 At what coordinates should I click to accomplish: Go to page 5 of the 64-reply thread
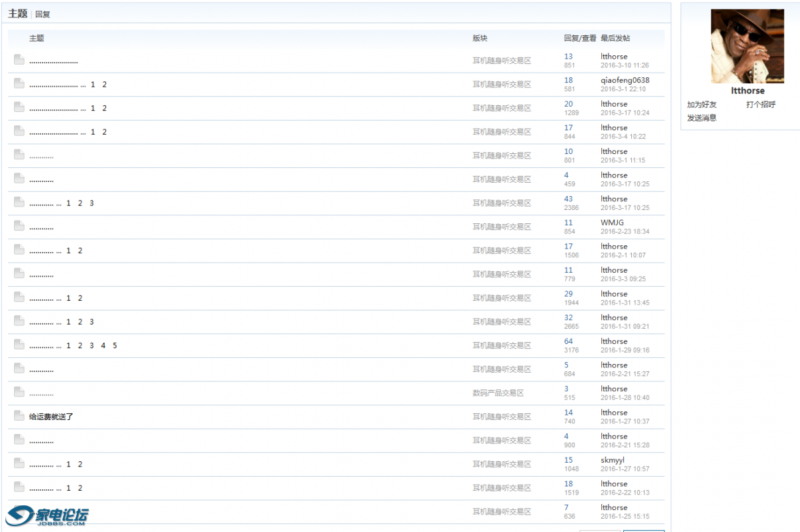(115, 345)
